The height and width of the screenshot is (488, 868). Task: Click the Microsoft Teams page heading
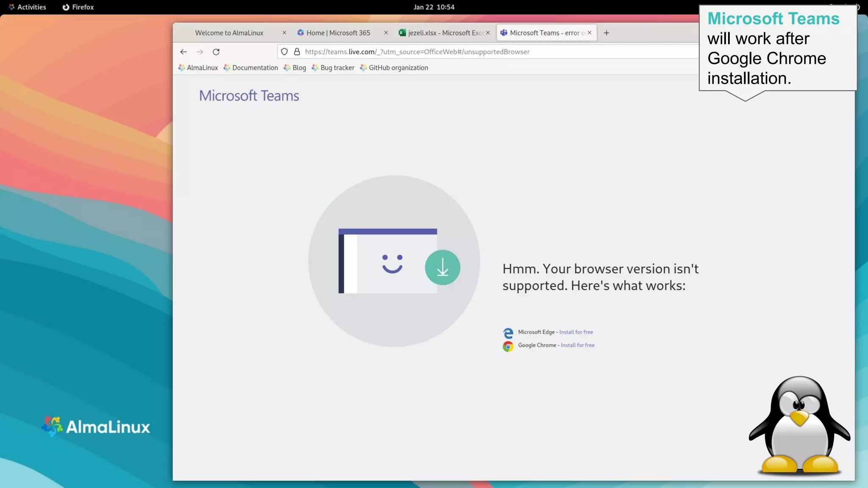tap(249, 96)
